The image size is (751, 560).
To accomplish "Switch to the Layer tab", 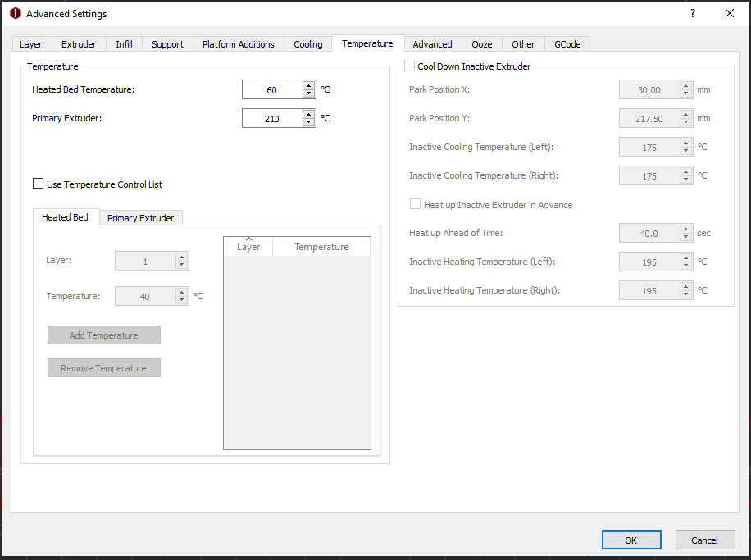I will point(30,44).
